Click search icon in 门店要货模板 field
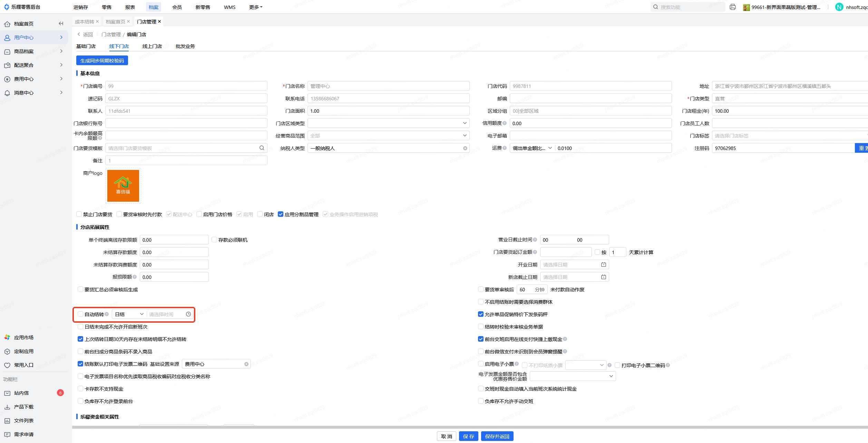The width and height of the screenshot is (868, 443). pyautogui.click(x=262, y=148)
